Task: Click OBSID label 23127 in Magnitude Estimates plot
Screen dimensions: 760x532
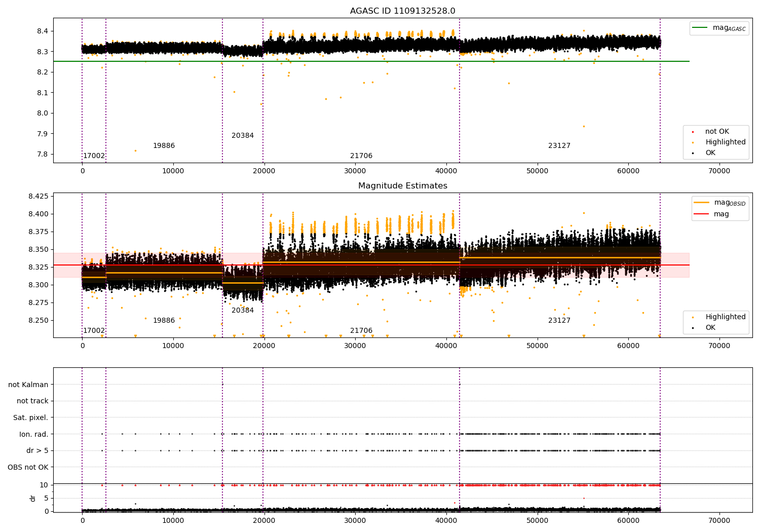Action: (x=559, y=321)
